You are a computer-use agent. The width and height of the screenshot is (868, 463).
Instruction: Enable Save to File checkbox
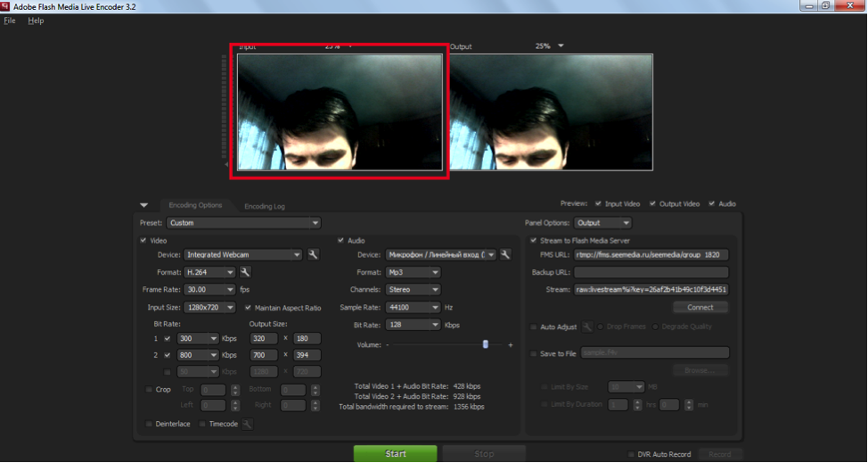click(533, 353)
